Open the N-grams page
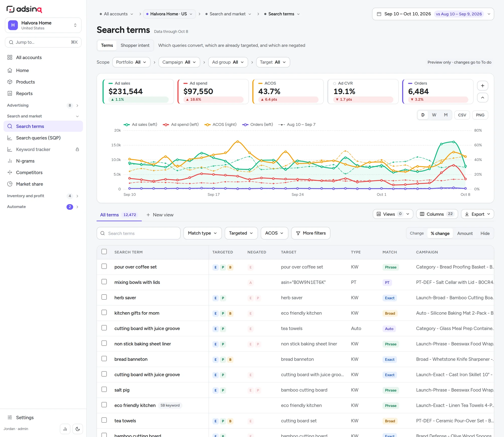 pyautogui.click(x=43, y=161)
